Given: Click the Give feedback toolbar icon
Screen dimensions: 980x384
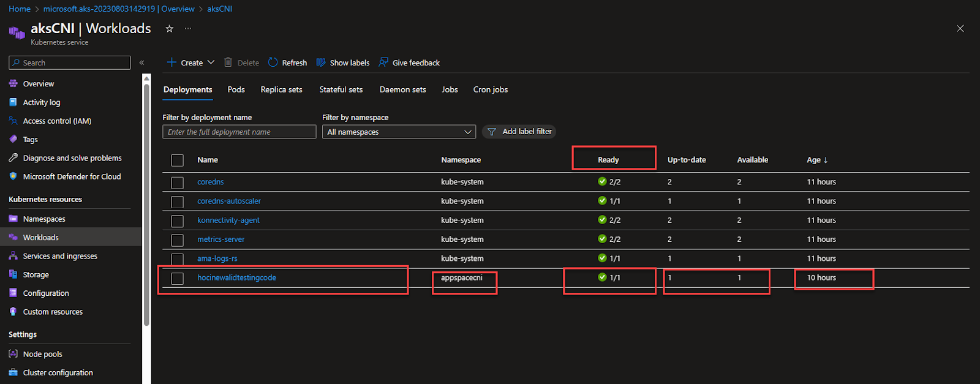Looking at the screenshot, I should pos(383,62).
